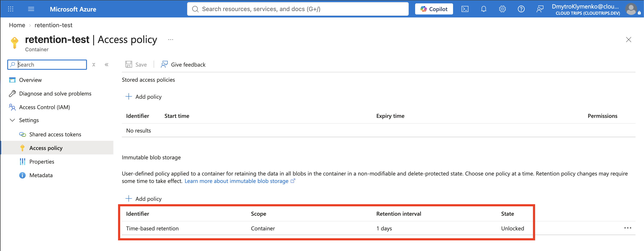
Task: Open account menu for DmytroKlymenko
Action: pos(595,9)
